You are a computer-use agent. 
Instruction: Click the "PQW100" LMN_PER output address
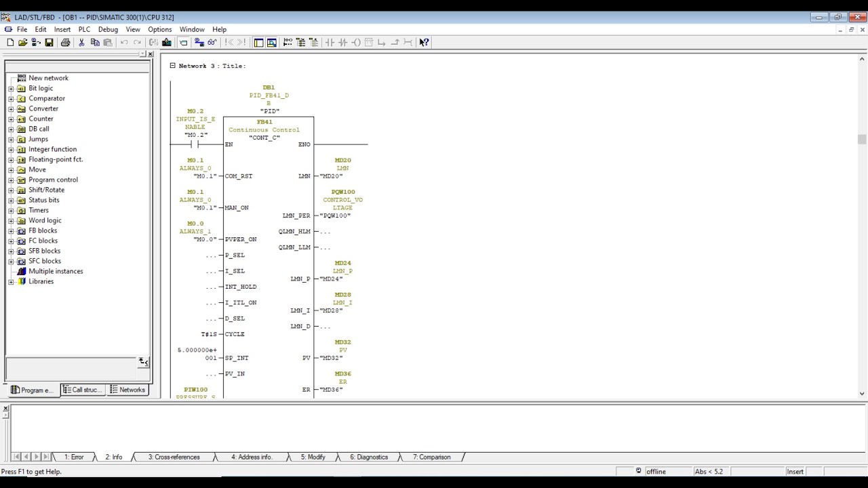click(x=336, y=216)
